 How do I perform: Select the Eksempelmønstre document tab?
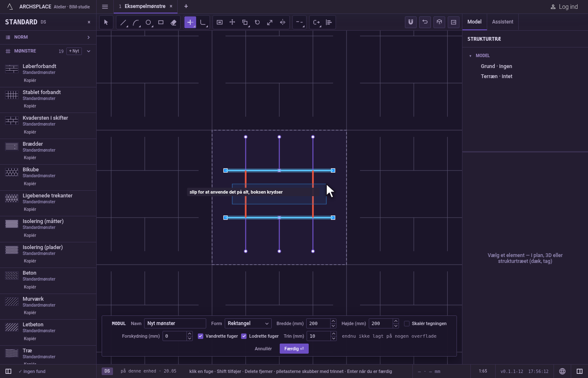pyautogui.click(x=145, y=6)
